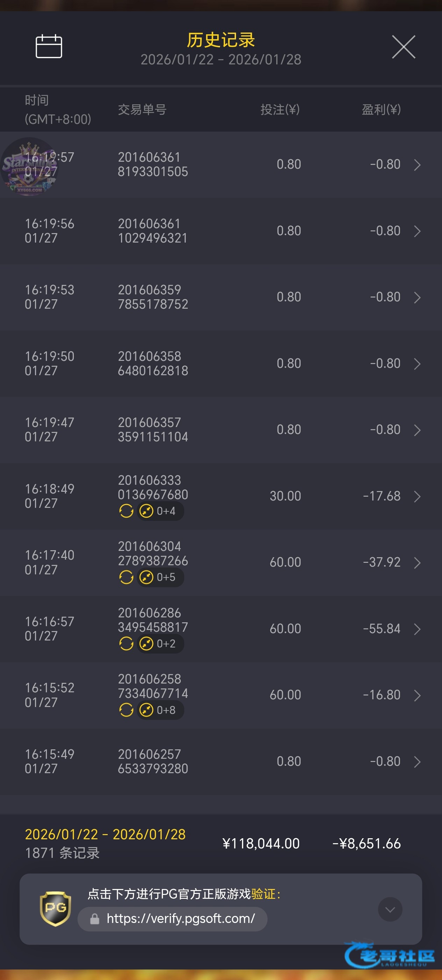Open the calendar date picker icon
Viewport: 442px width, 980px height.
[49, 47]
